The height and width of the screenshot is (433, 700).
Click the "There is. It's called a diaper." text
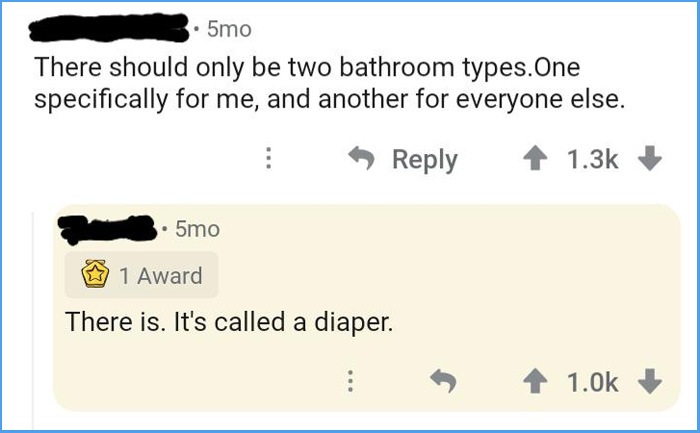click(x=225, y=323)
